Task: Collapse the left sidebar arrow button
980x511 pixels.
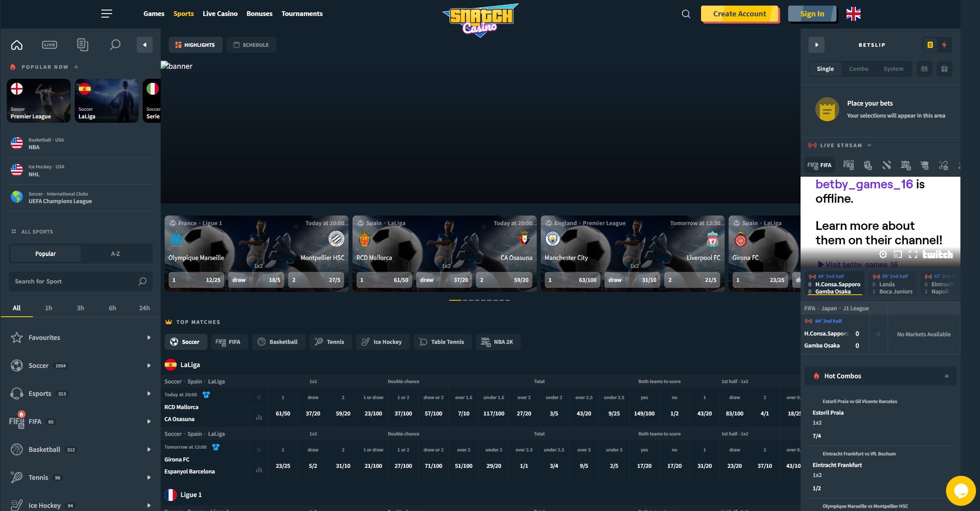Action: coord(145,45)
